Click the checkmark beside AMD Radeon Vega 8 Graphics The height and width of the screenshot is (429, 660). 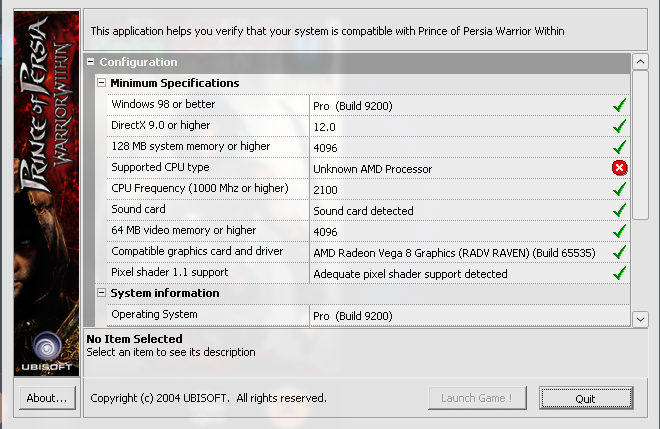pos(620,252)
